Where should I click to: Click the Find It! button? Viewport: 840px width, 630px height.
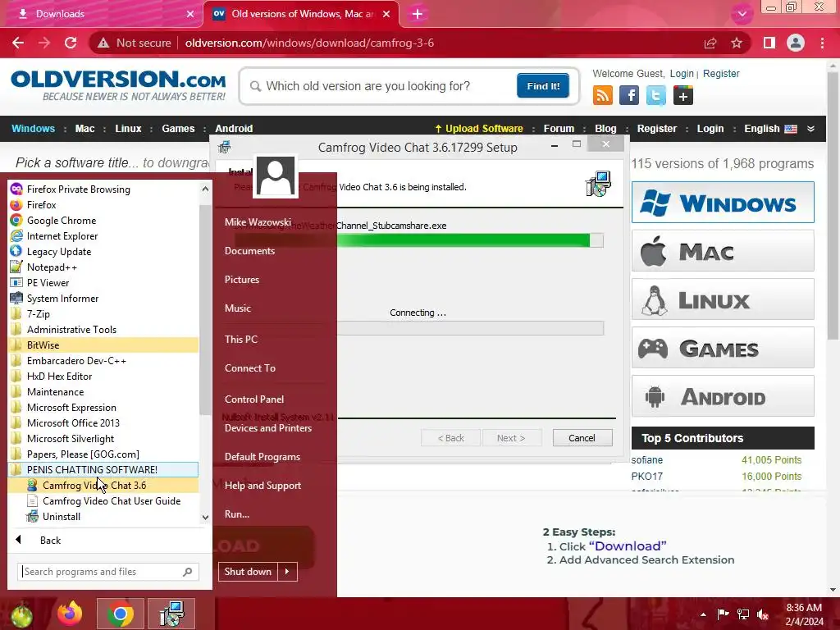(543, 85)
